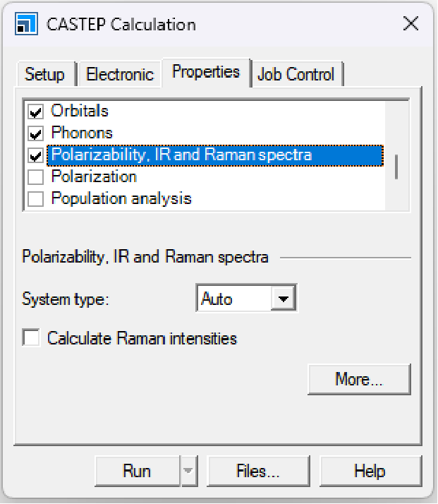Click the More... button
The height and width of the screenshot is (504, 438).
point(359,379)
